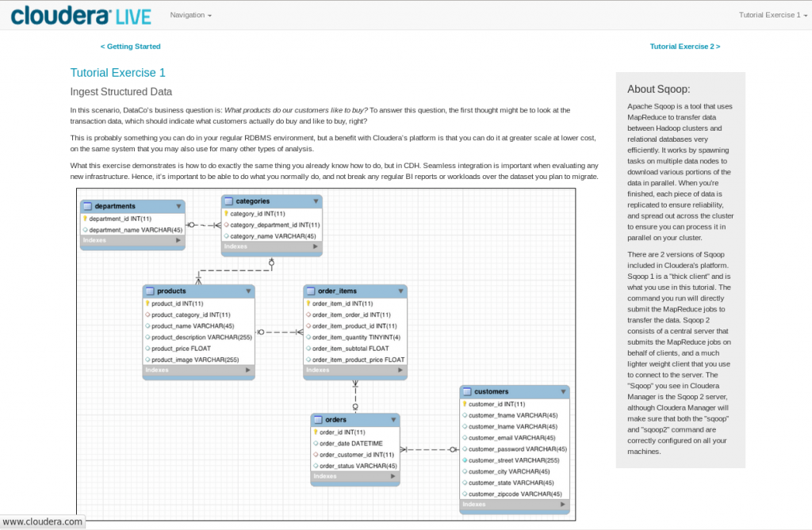The height and width of the screenshot is (530, 812).
Task: Click the category_department_id foreign key icon
Action: coord(226,225)
